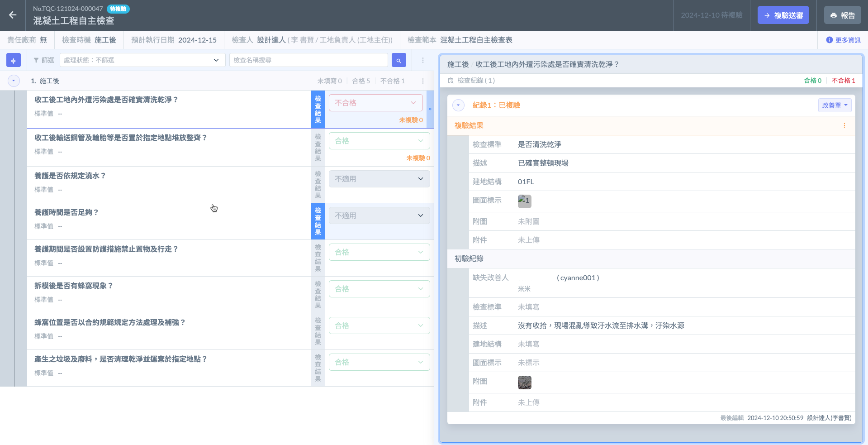Open the 改善單 dropdown button
The image size is (868, 445).
[x=835, y=105]
